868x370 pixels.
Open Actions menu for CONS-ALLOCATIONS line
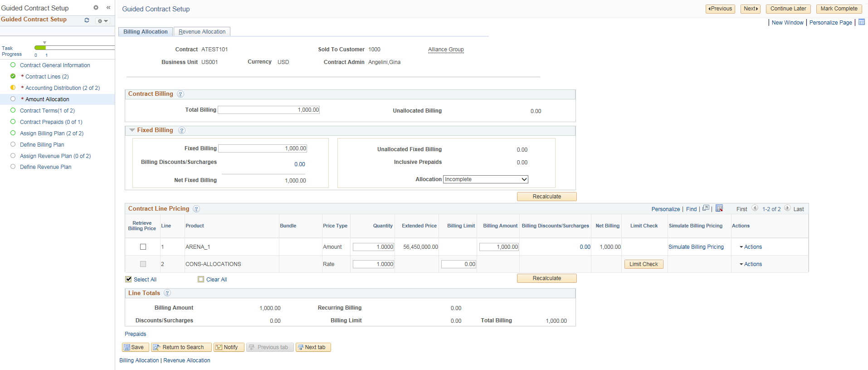pyautogui.click(x=751, y=264)
